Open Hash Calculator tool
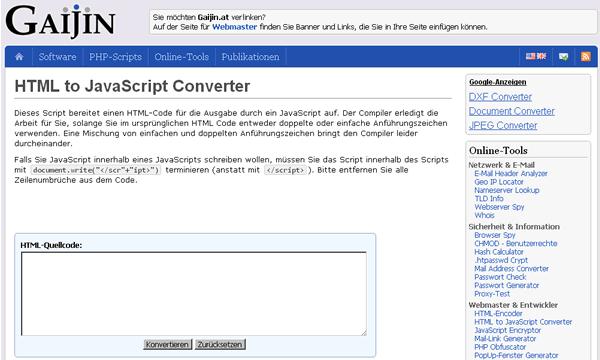Viewport: 600px width, 360px height. click(499, 252)
